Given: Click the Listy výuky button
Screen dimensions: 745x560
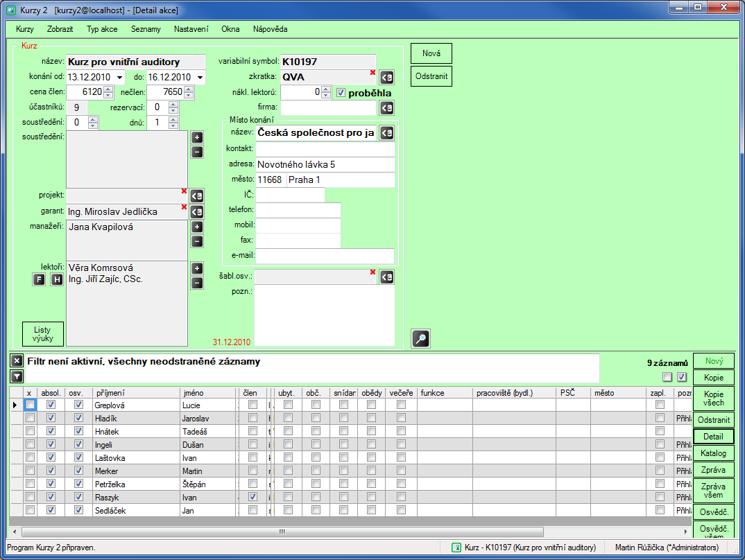Looking at the screenshot, I should [x=43, y=334].
